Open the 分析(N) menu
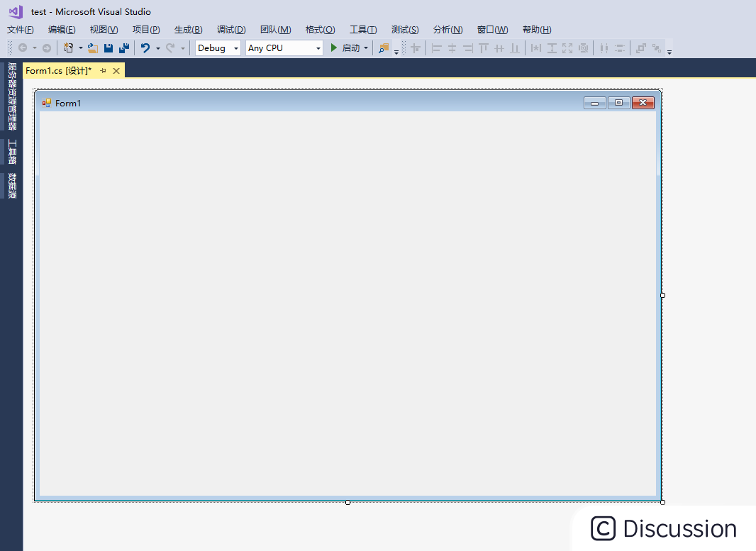This screenshot has width=756, height=551. (x=448, y=29)
